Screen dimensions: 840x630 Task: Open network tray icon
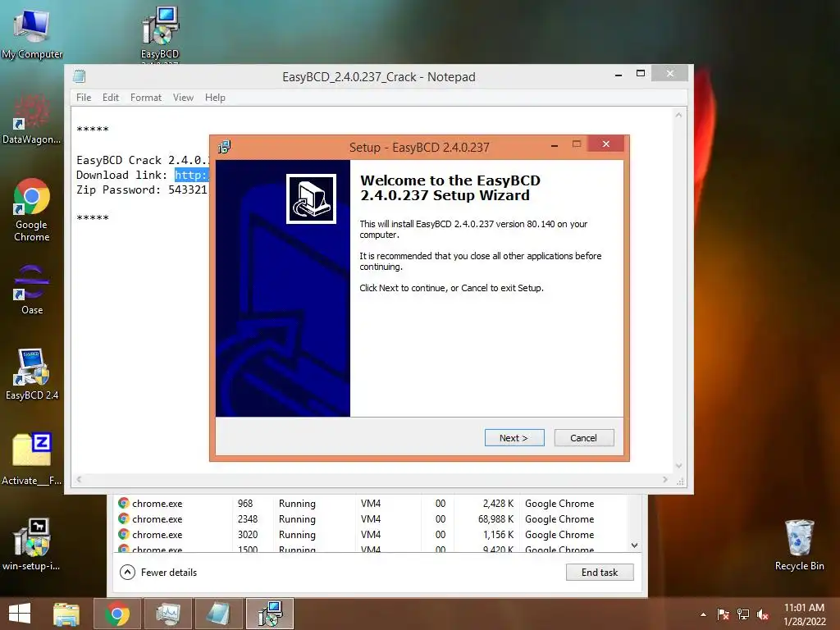(x=743, y=614)
